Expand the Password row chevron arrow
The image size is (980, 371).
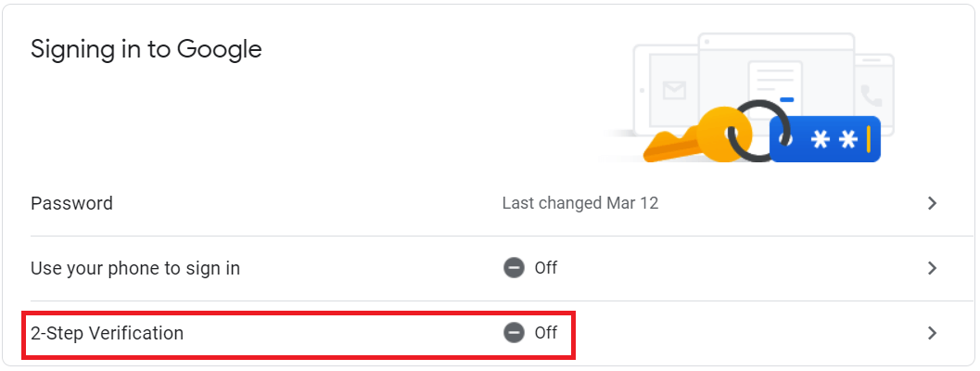932,203
